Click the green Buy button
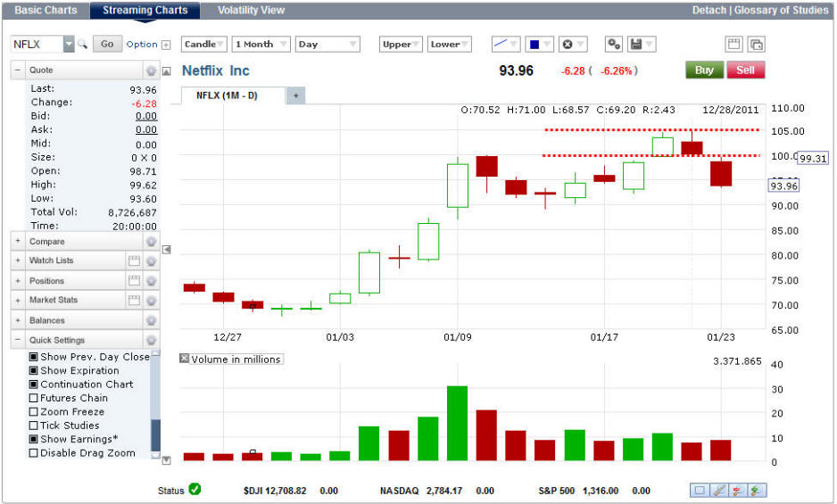The height and width of the screenshot is (504, 837). [x=704, y=70]
